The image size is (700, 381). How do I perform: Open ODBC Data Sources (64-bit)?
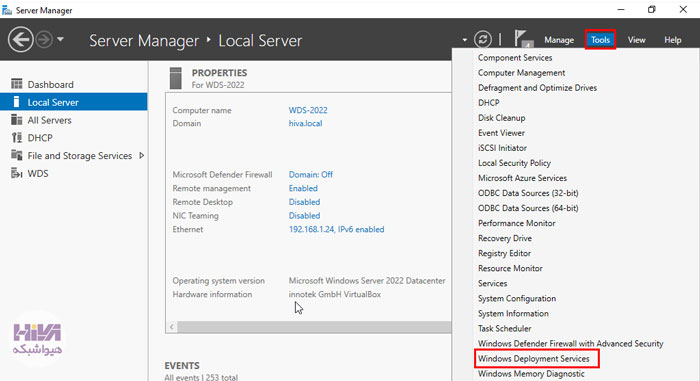pos(528,208)
